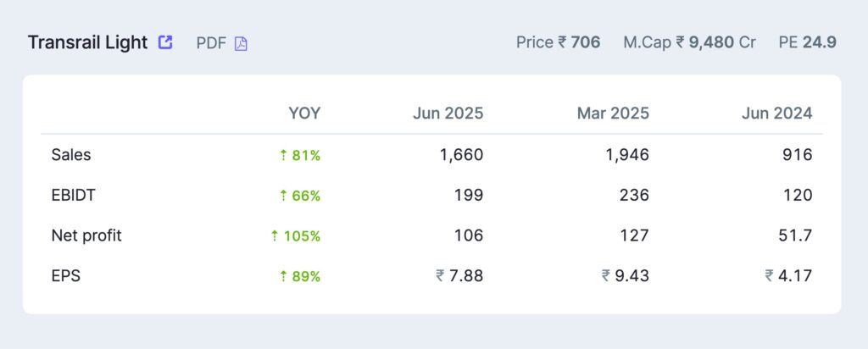
Task: Click the PE 24.9 value
Action: point(808,42)
